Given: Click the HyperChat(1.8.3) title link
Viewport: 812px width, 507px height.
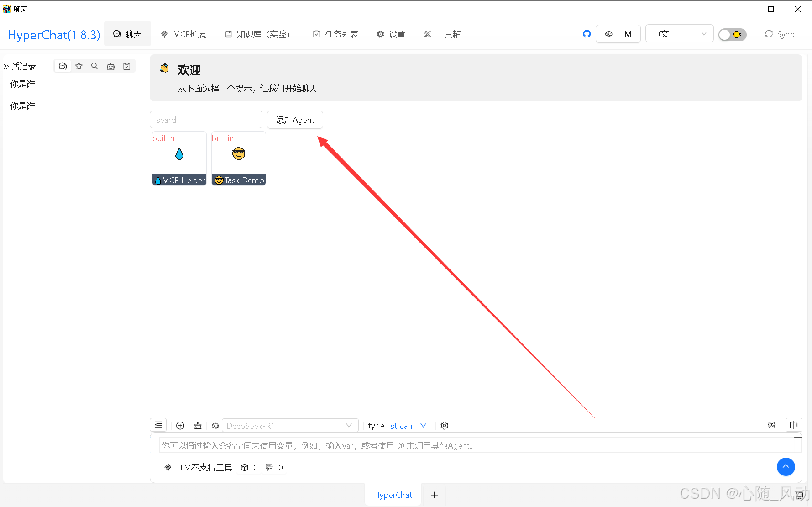Looking at the screenshot, I should click(54, 35).
